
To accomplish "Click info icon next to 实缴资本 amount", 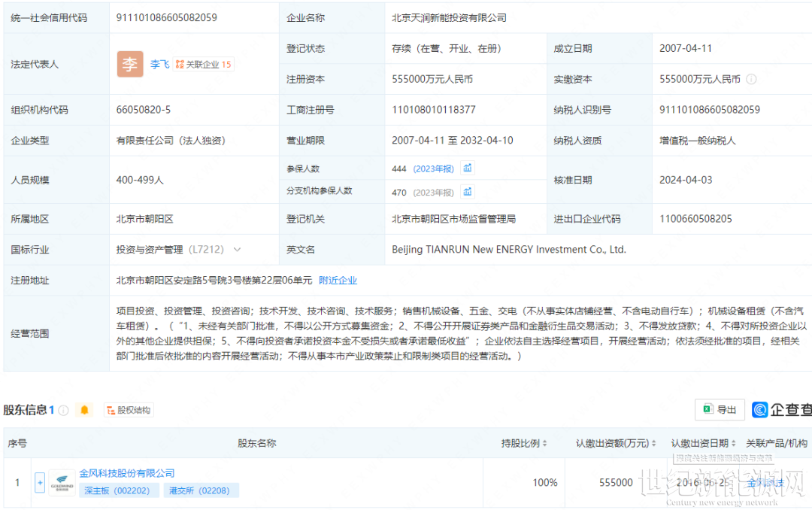I will [751, 79].
